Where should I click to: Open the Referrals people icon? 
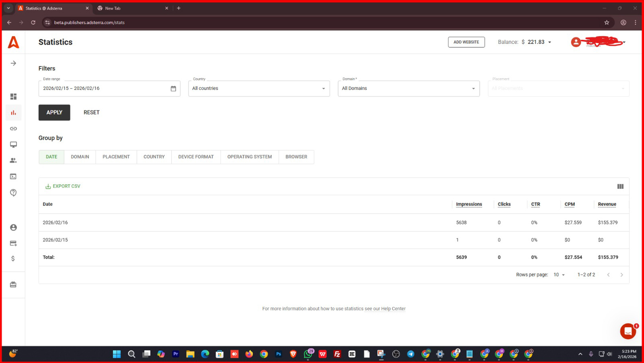13,160
